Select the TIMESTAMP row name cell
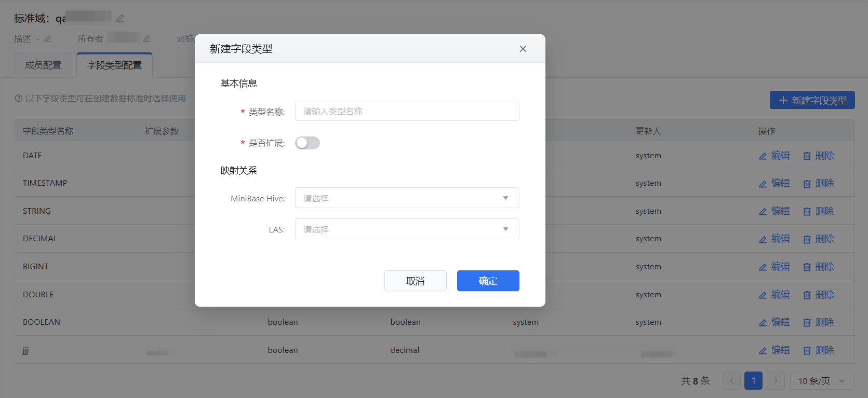Screen dimensions: 868x398 coord(45,183)
